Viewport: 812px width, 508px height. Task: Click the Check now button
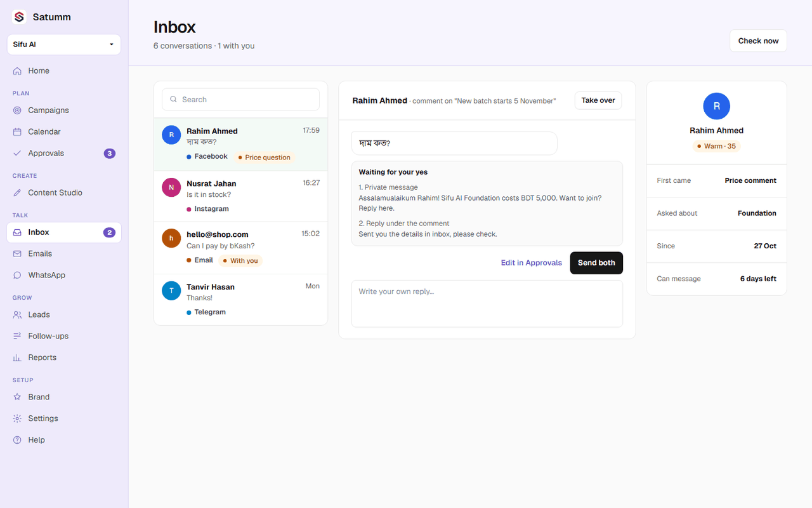(758, 41)
